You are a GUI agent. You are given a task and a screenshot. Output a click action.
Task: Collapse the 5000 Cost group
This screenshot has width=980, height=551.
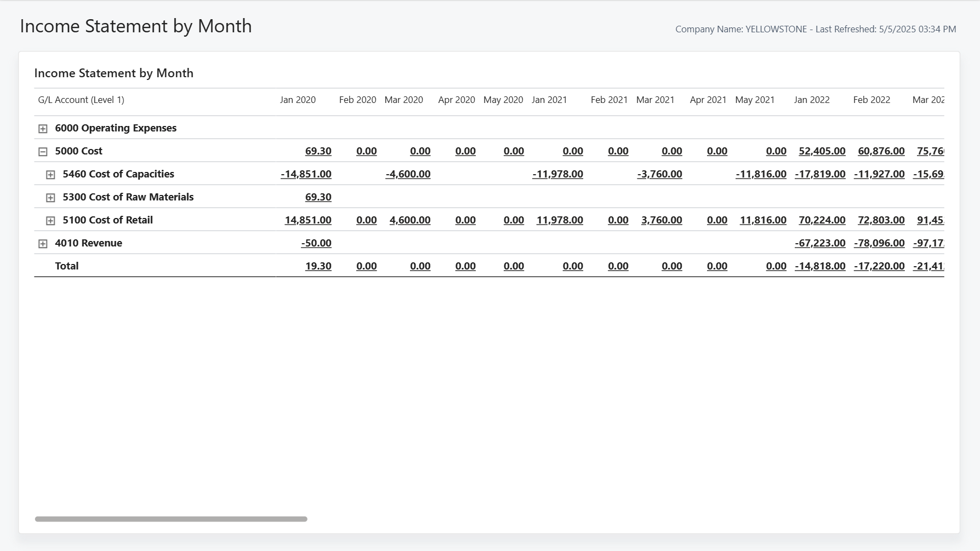coord(43,152)
